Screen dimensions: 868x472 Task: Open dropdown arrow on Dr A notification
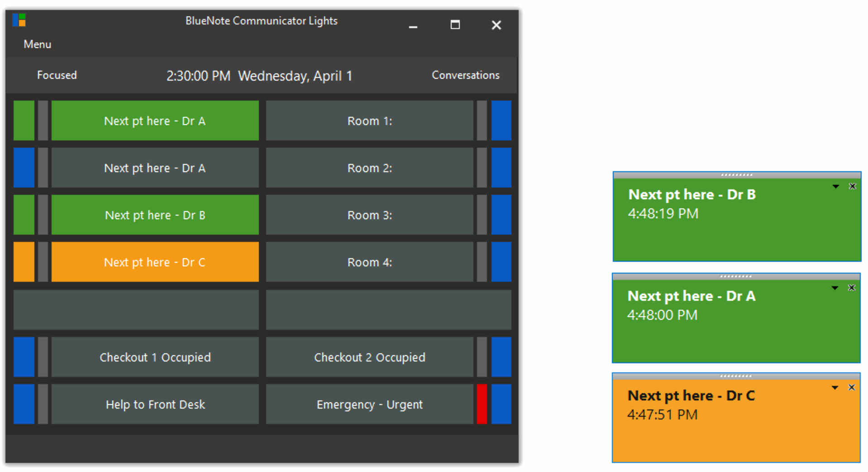click(835, 288)
